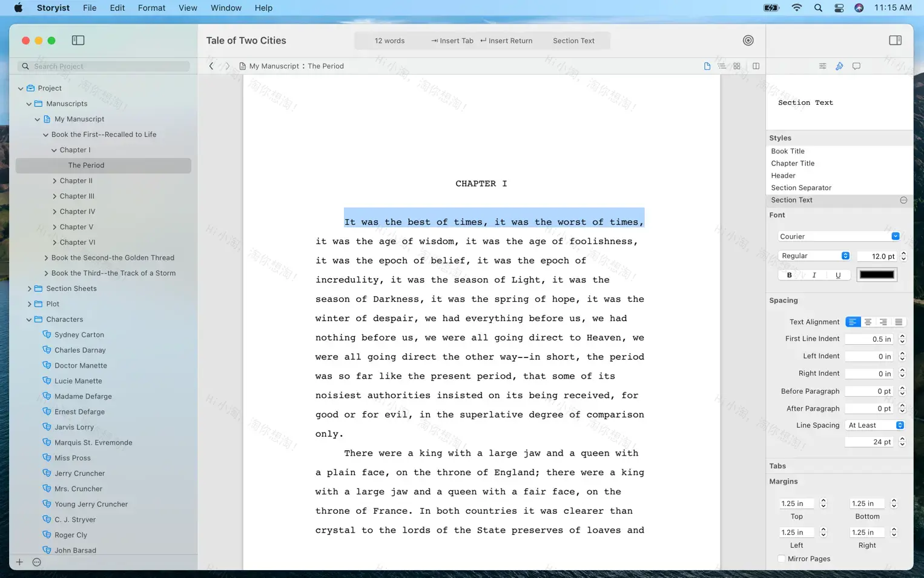Click the black font color swatch
Image resolution: width=924 pixels, height=578 pixels.
point(877,274)
